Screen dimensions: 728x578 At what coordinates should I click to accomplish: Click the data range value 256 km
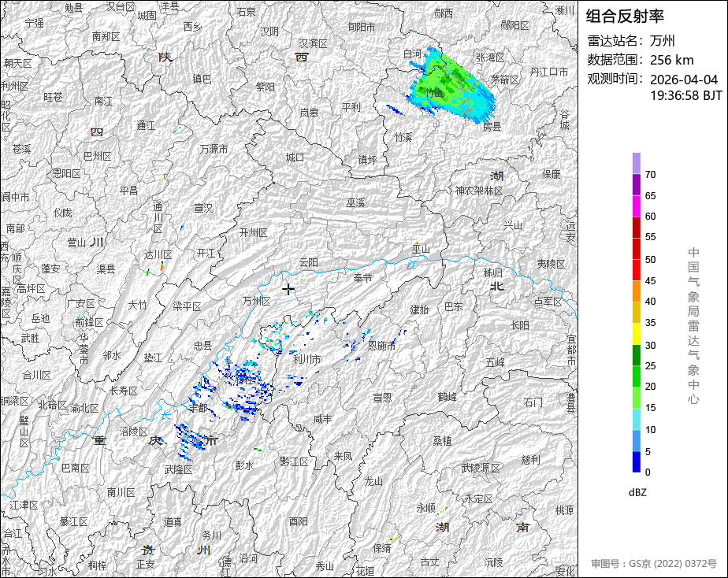click(671, 60)
